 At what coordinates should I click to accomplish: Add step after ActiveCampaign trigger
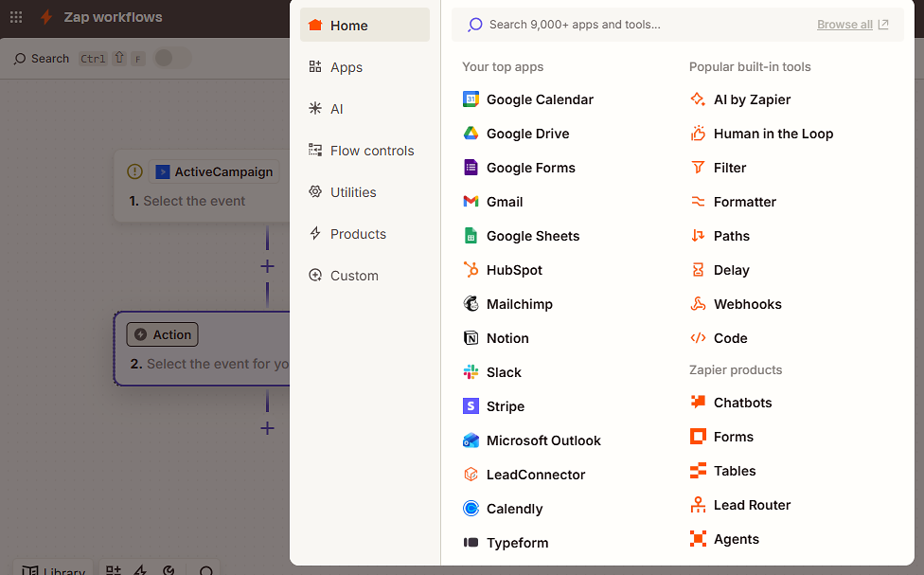(x=267, y=266)
